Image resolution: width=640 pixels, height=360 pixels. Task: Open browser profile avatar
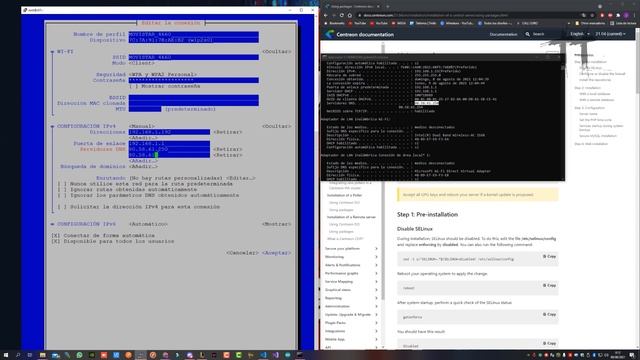coord(626,15)
